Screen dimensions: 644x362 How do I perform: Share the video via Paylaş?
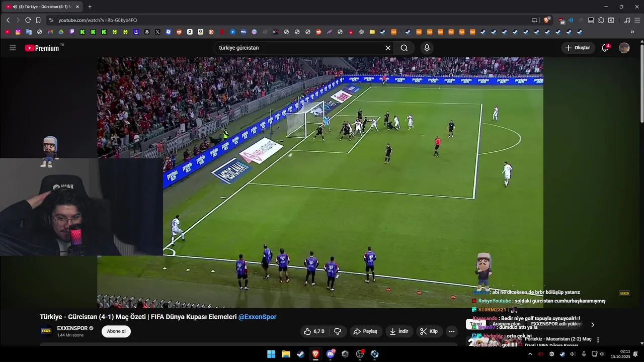coord(366,331)
